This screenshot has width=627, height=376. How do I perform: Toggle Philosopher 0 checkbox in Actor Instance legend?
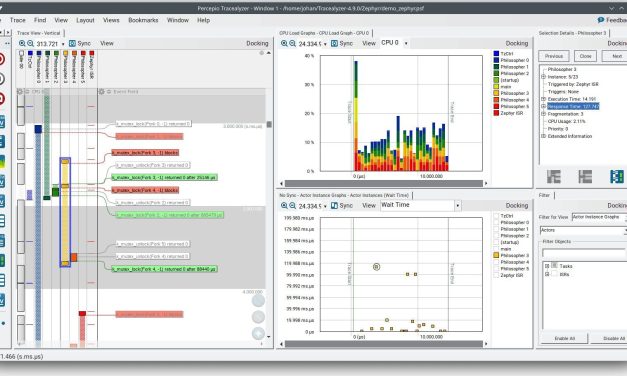pyautogui.click(x=496, y=222)
